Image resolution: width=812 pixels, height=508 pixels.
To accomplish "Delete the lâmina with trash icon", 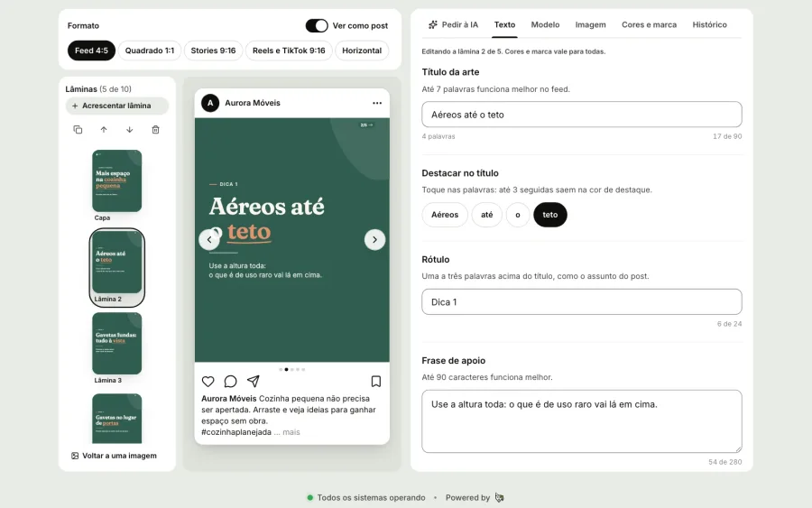I will (155, 129).
